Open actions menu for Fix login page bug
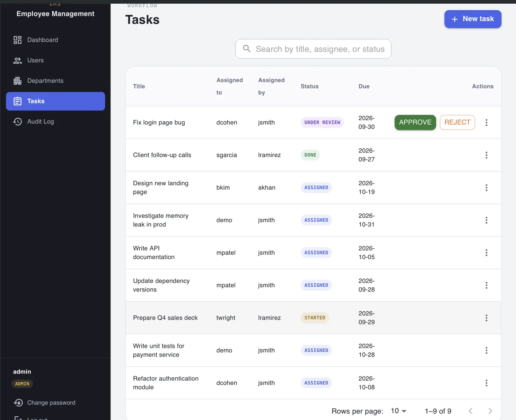The image size is (516, 420). (x=487, y=122)
